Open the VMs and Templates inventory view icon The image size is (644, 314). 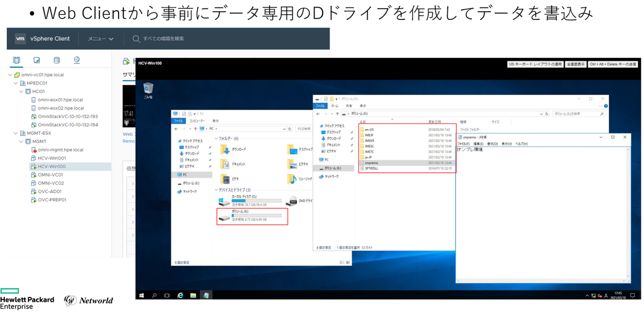point(36,60)
